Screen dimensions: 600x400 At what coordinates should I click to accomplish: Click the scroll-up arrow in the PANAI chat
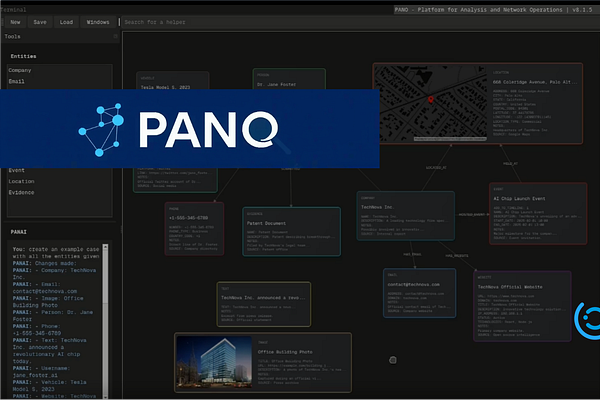(105, 247)
